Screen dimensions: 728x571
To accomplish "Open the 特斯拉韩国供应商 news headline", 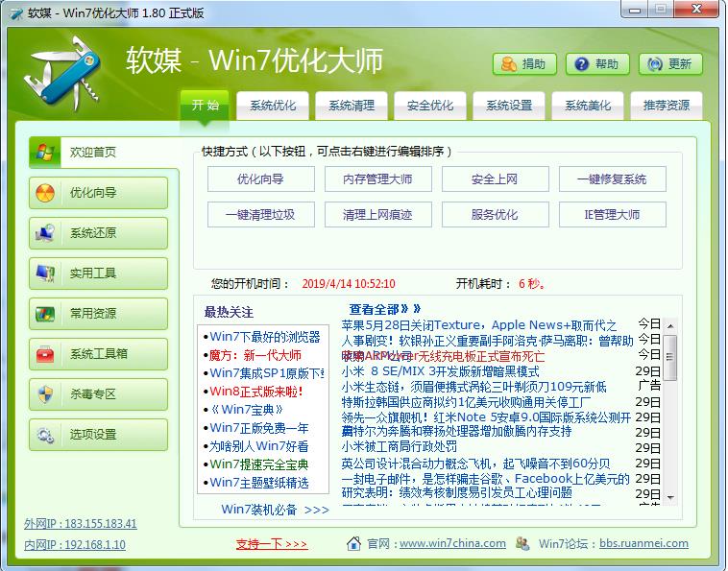I will pyautogui.click(x=466, y=402).
